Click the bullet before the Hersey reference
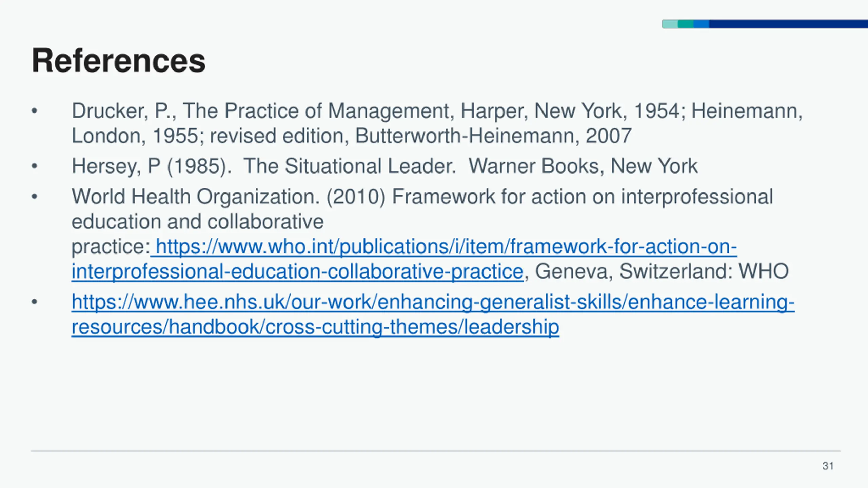 [x=34, y=166]
